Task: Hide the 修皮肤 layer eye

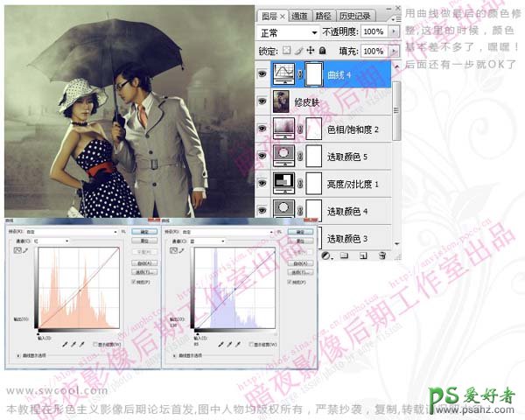Action: (x=262, y=101)
